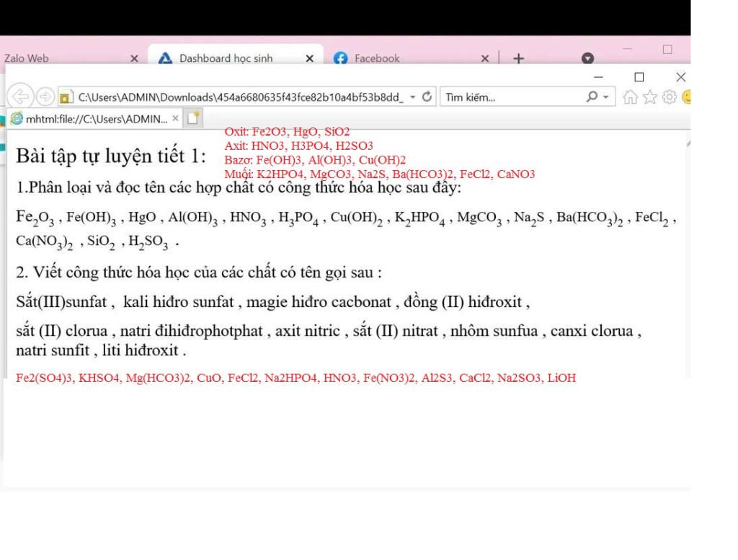Click the address bar file path
Image resolution: width=738 pixels, height=560 pixels.
coord(241,97)
